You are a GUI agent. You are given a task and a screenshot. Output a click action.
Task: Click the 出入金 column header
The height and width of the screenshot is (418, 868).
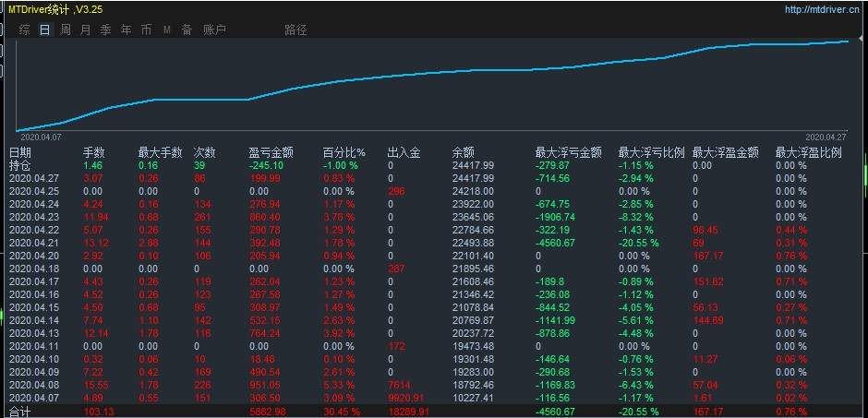coord(404,152)
